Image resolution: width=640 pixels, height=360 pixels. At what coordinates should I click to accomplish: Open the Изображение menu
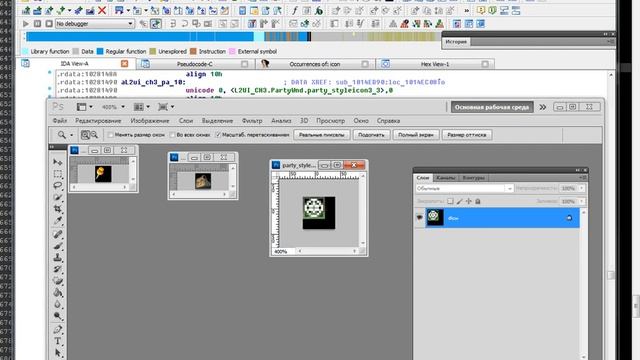point(150,121)
